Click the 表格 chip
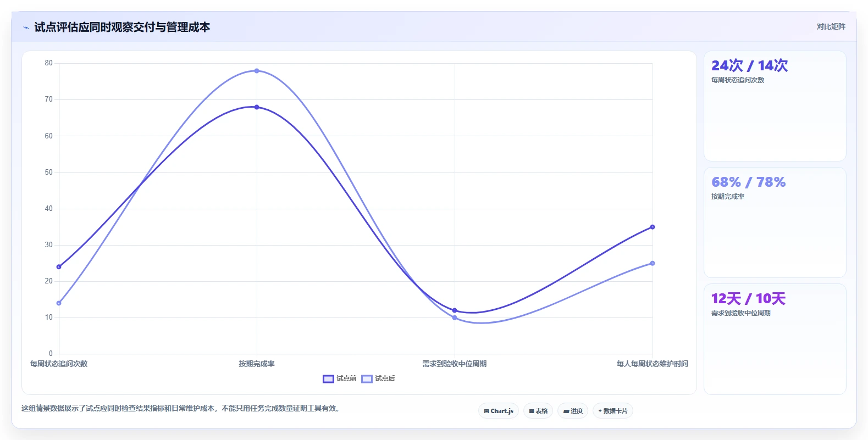 (x=538, y=411)
